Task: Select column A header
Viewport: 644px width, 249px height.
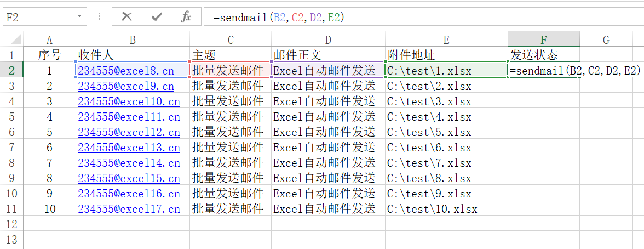Action: click(50, 39)
